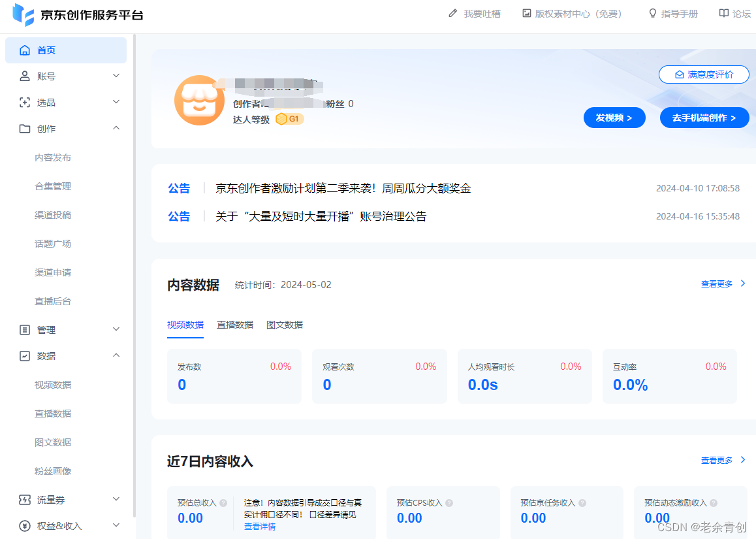Click the yen coin icon beside 权益&收入
Image resolution: width=756 pixels, height=539 pixels.
coord(25,526)
